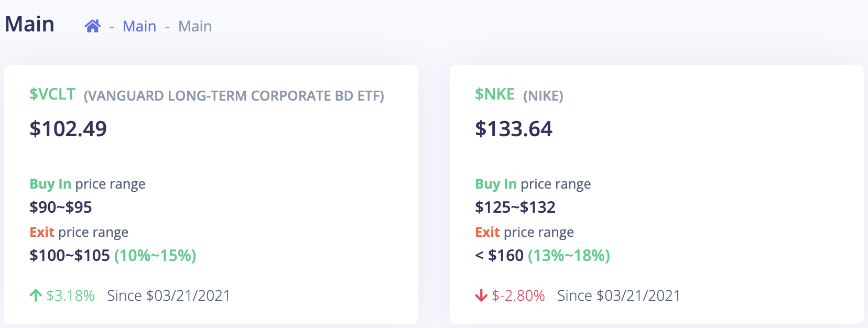Screen dimensions: 868x328
Task: Open the blue Main breadcrumb link
Action: [x=139, y=26]
